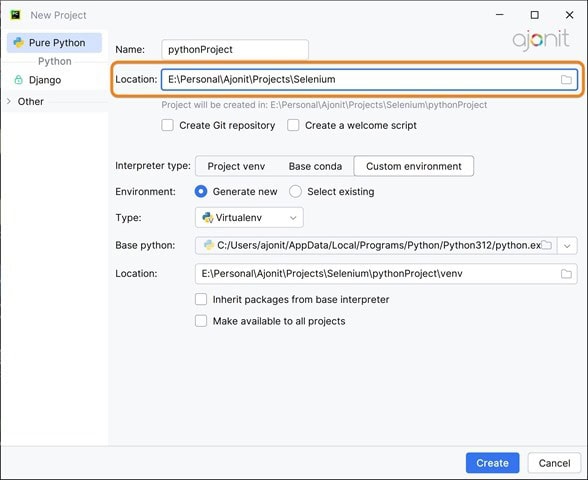Click the Django lock icon in sidebar

(x=18, y=80)
